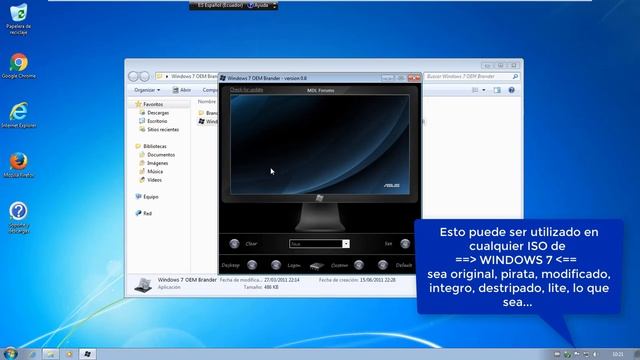
Task: Select Bibliotecas in the navigation pane
Action: tap(154, 146)
